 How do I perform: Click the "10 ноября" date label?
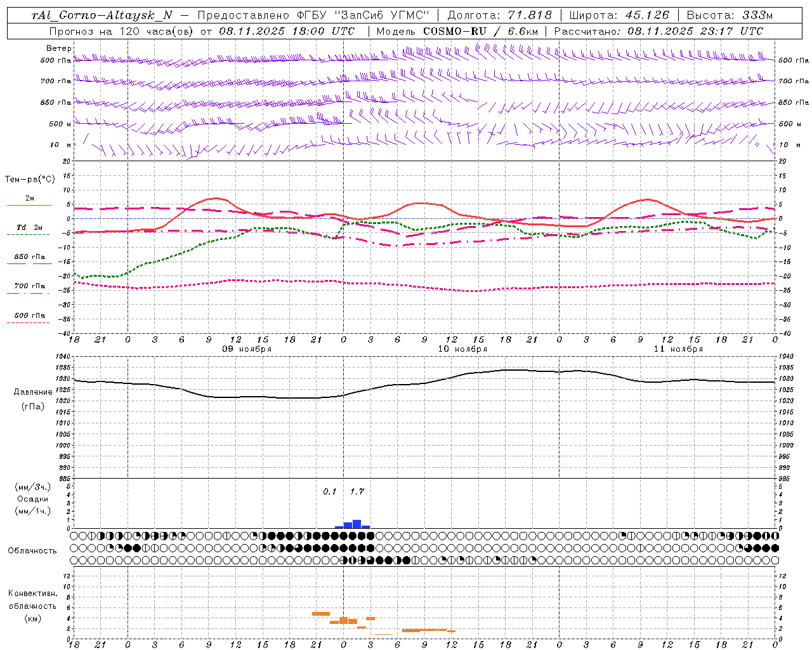463,349
